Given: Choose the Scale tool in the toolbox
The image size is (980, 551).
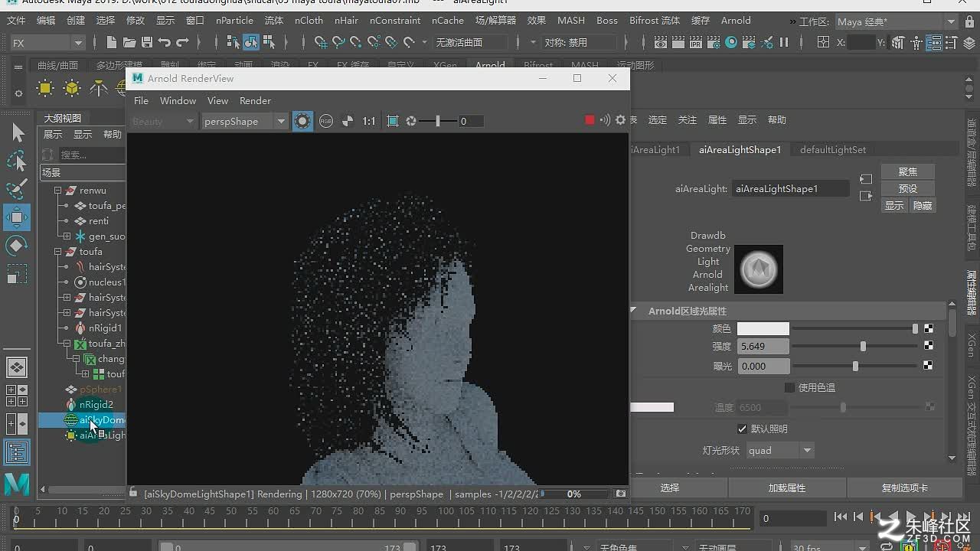Looking at the screenshot, I should click(x=17, y=274).
